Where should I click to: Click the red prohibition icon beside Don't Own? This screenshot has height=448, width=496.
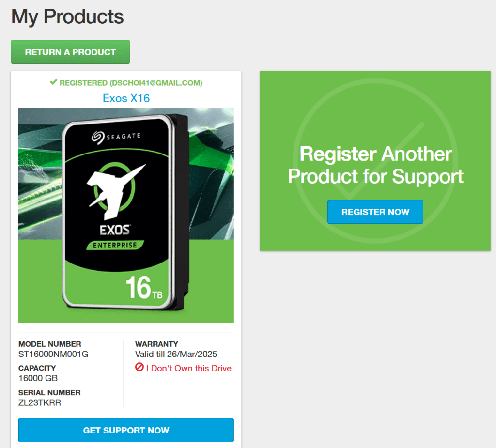pos(139,367)
